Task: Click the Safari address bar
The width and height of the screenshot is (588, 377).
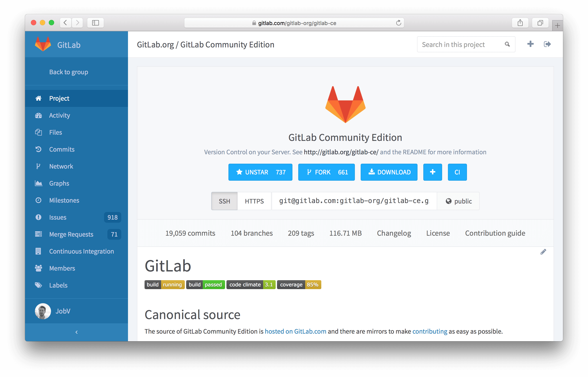Action: 294,23
